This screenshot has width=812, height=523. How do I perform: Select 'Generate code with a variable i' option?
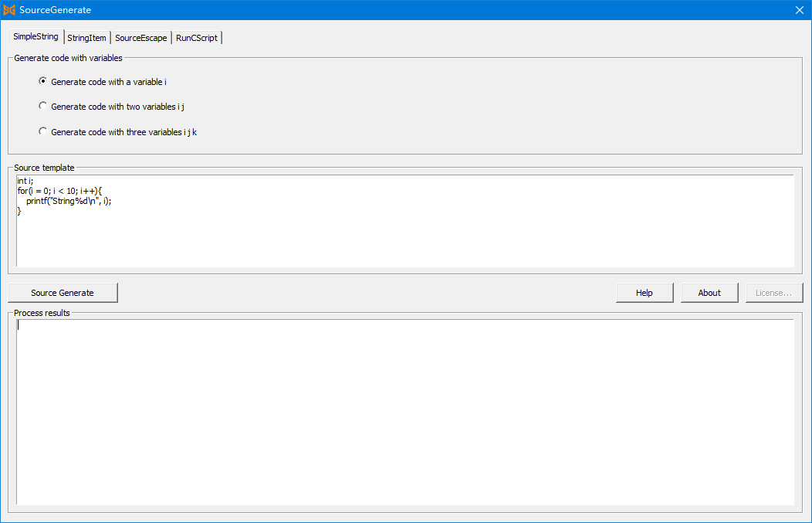point(43,81)
